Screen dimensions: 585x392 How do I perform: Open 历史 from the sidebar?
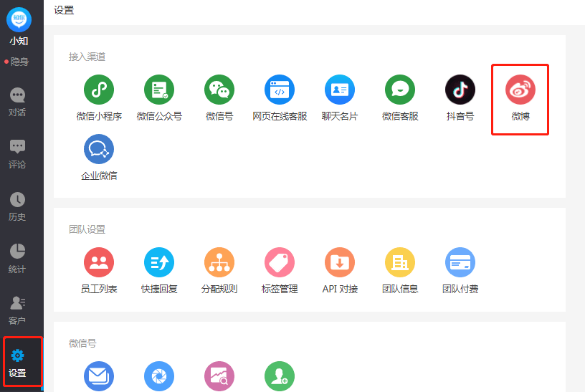(17, 206)
